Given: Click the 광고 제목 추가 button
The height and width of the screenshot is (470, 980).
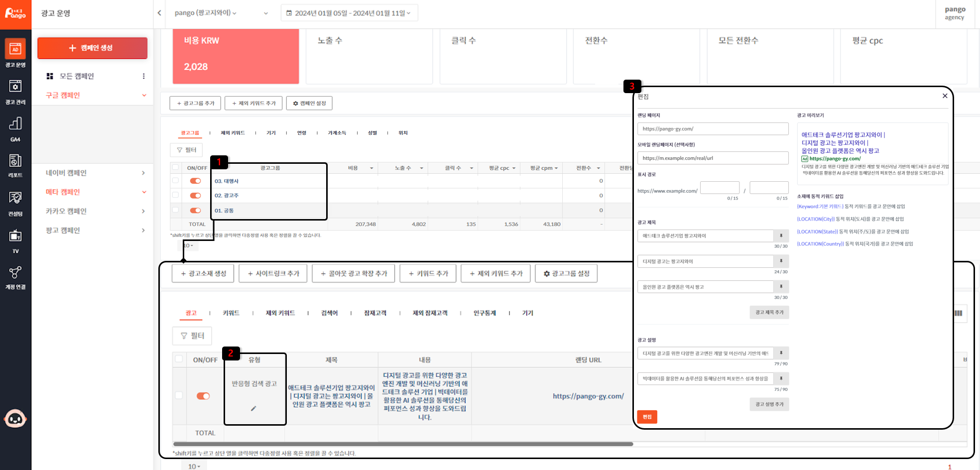Looking at the screenshot, I should (x=769, y=312).
